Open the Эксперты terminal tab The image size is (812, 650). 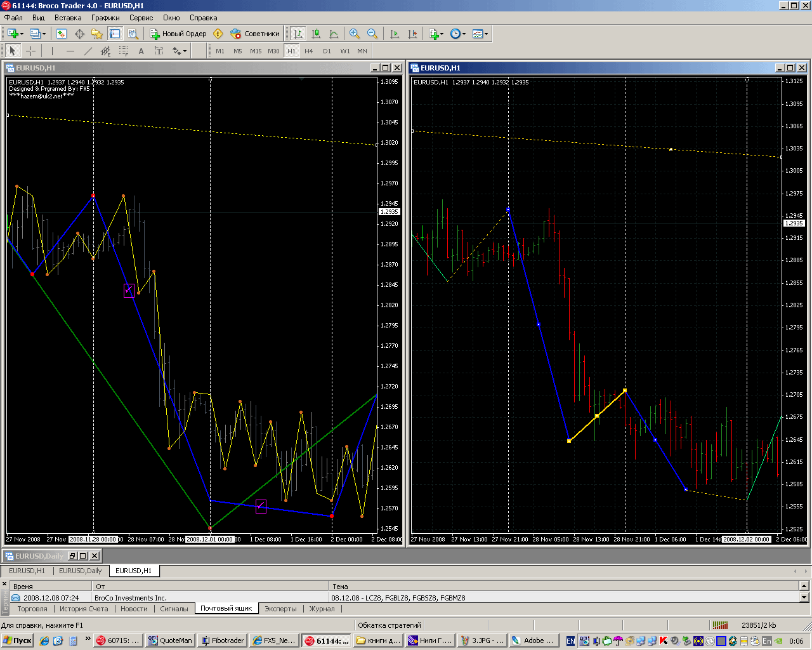pyautogui.click(x=280, y=609)
